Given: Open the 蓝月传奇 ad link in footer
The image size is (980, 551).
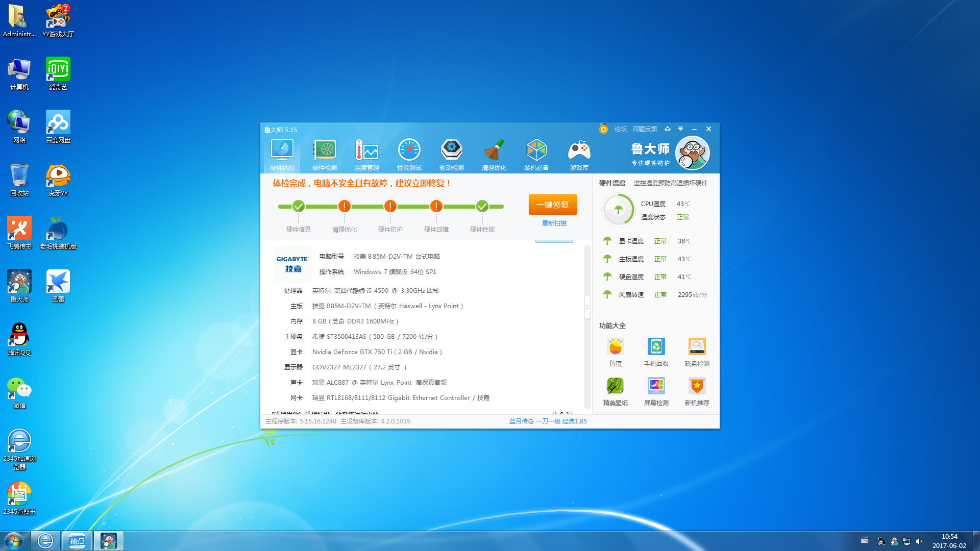Looking at the screenshot, I should pos(548,421).
